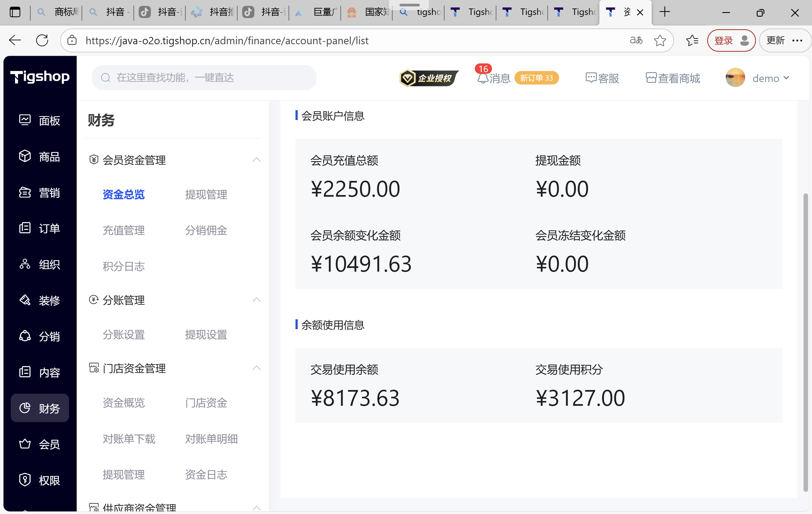812x514 pixels.
Task: Click the 查看商城 view store link
Action: tap(673, 78)
